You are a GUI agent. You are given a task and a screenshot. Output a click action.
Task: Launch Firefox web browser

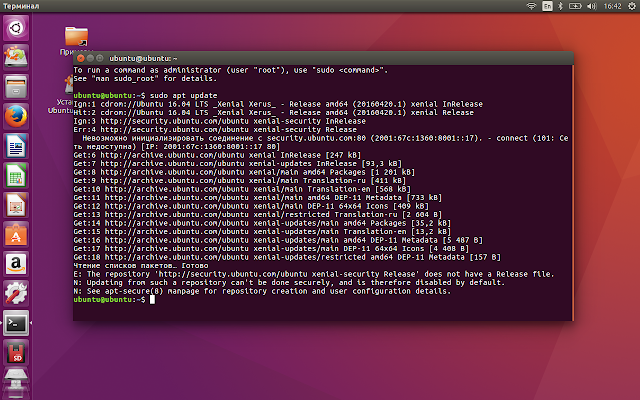pos(16,116)
